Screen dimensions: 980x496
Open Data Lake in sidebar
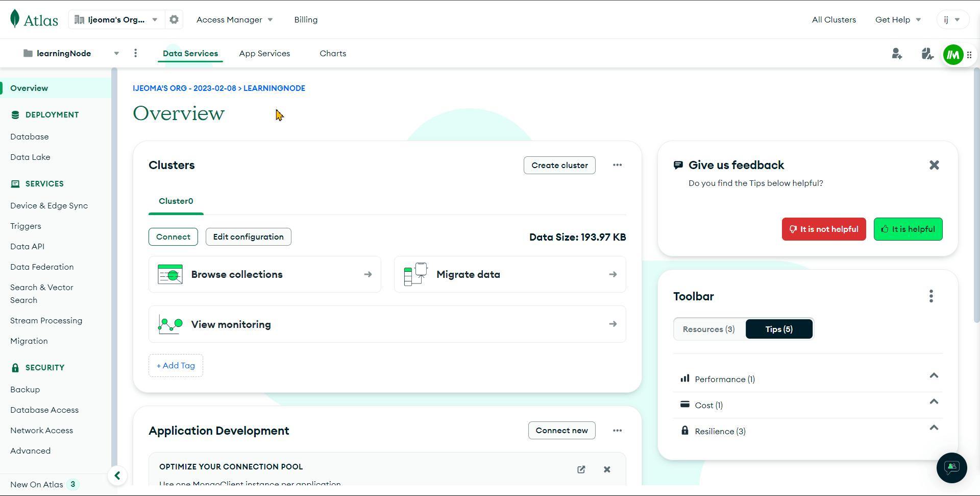coord(30,157)
